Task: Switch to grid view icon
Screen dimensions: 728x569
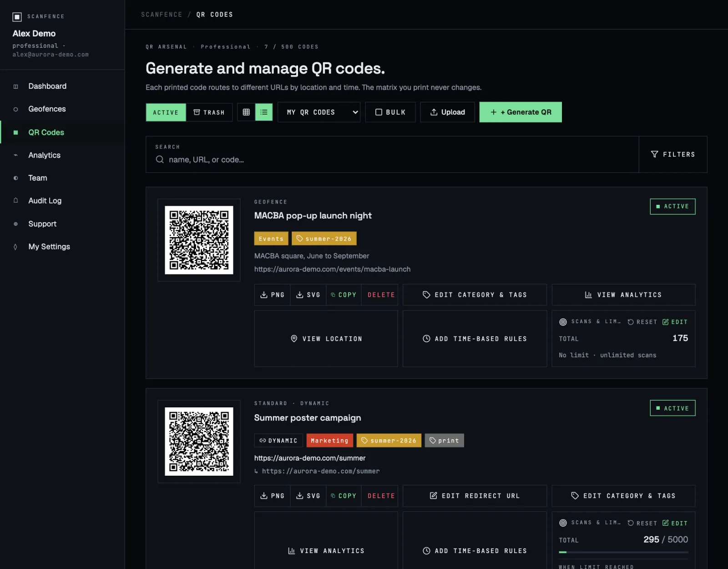Action: click(x=246, y=112)
